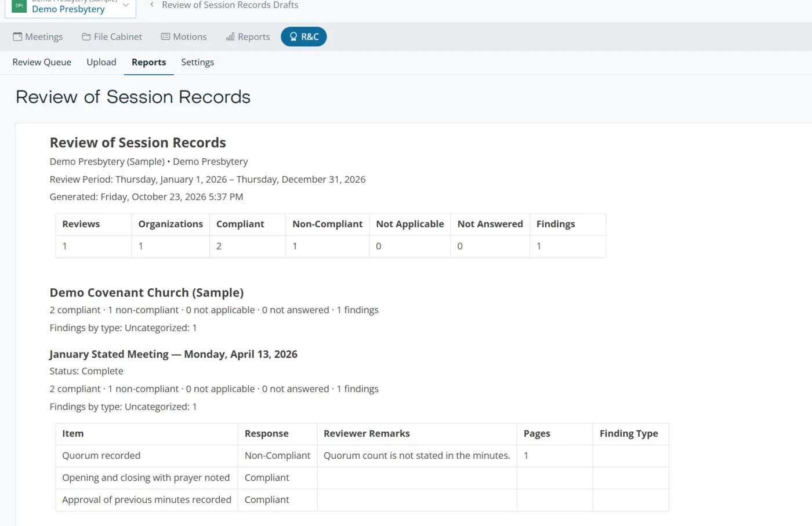Click the 'Approval of previous minutes recorded' cell
The height and width of the screenshot is (526, 812).
pyautogui.click(x=147, y=500)
